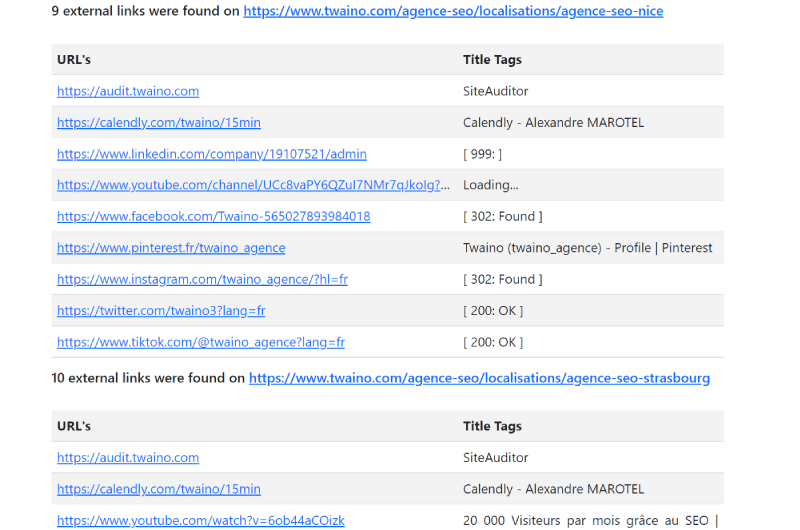Screen dimensions: 800x530
Task: Open the TikTok @twaino_agence link
Action: point(201,342)
